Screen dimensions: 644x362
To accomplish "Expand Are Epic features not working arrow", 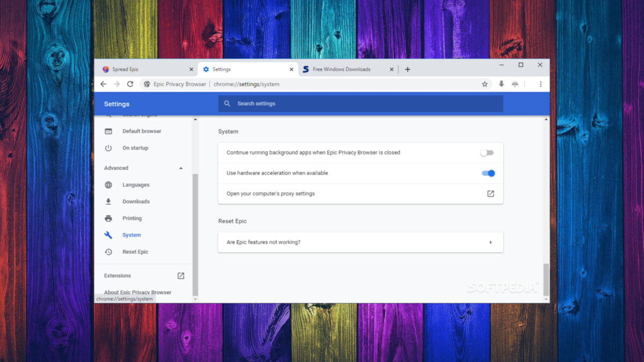I will tap(491, 242).
